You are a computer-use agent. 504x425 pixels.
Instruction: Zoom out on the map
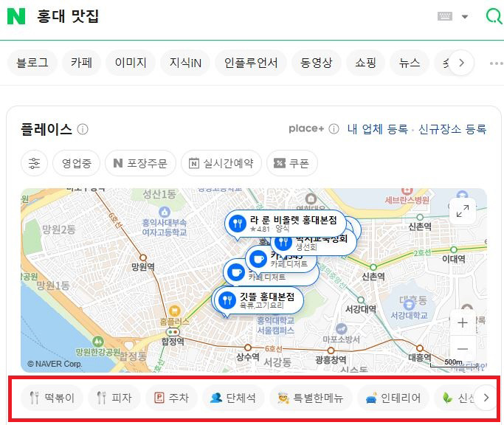[x=463, y=349]
